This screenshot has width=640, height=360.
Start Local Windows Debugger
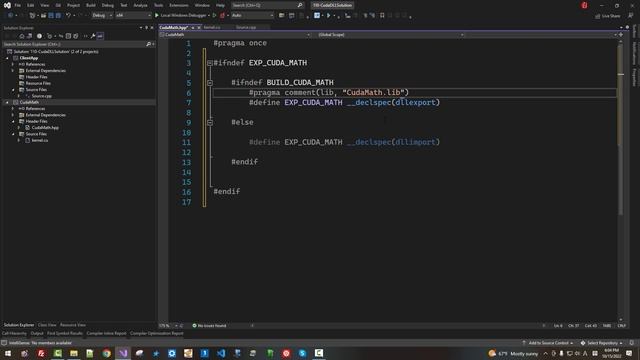coord(181,16)
